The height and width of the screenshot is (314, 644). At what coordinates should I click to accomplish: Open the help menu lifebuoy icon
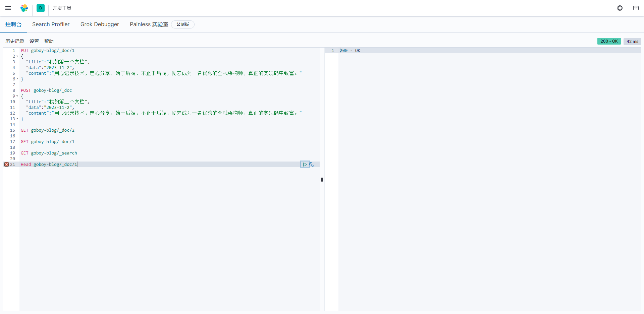tap(620, 8)
